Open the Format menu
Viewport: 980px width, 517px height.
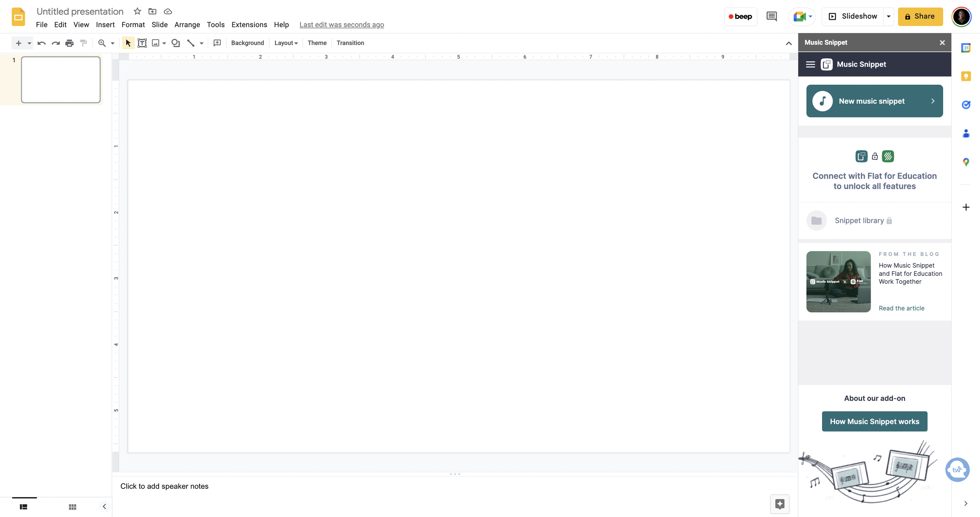(x=133, y=25)
